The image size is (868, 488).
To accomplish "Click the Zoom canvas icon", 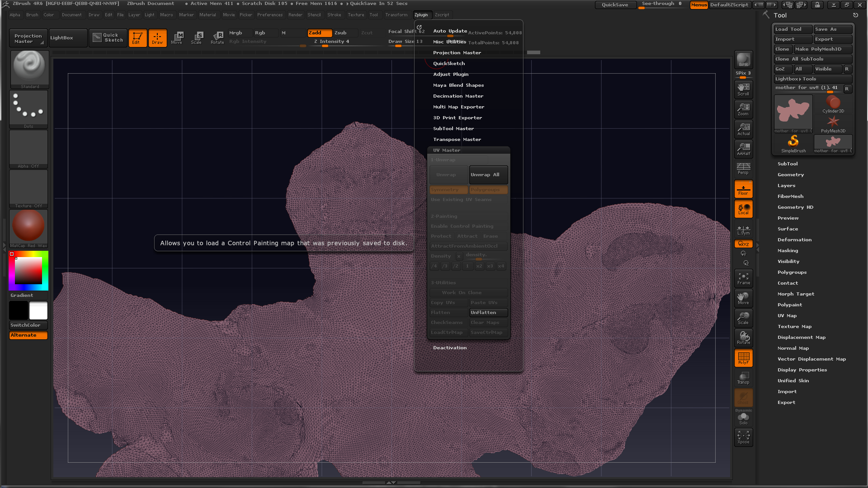I will coord(743,109).
